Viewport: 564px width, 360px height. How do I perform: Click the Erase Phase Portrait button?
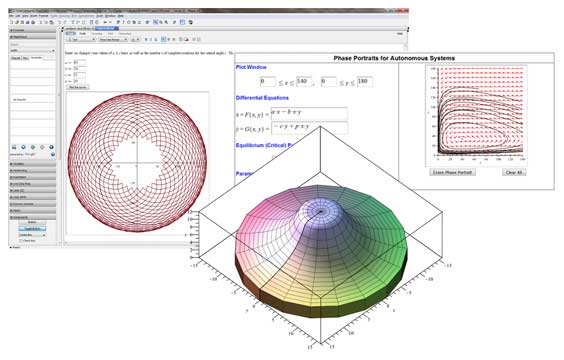coord(452,173)
